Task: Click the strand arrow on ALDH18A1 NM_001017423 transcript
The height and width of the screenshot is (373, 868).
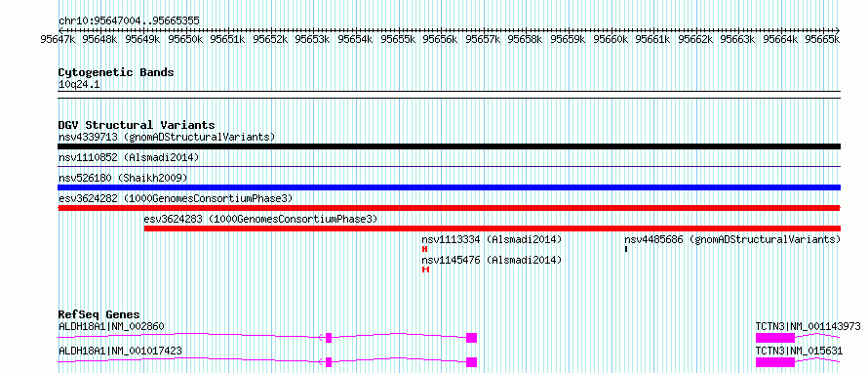Action: coord(322,362)
